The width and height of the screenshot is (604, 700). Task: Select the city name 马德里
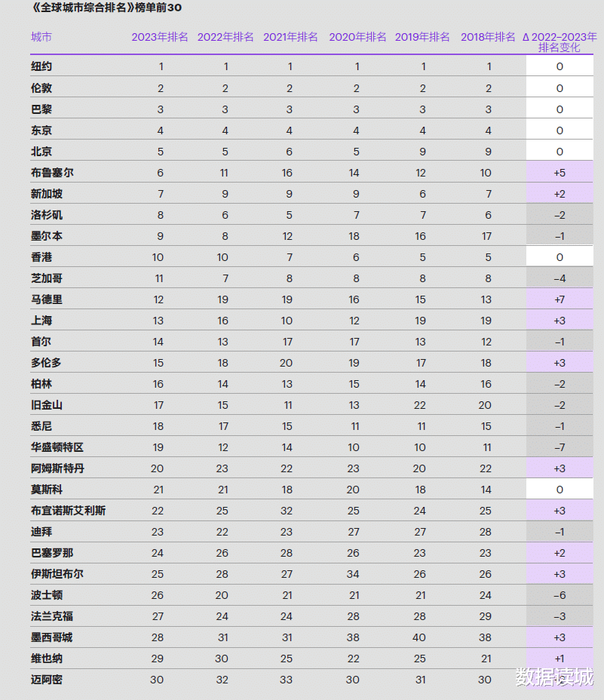tap(47, 299)
